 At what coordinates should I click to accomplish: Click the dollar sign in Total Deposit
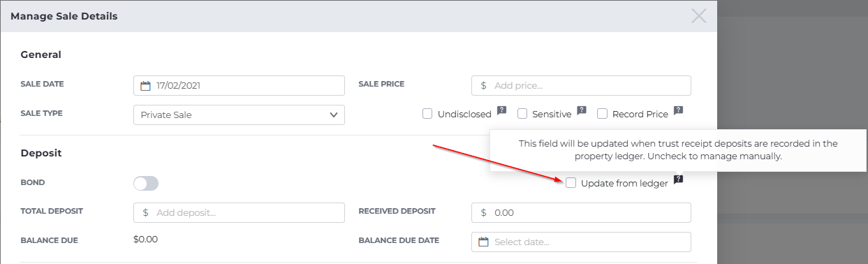coord(145,212)
